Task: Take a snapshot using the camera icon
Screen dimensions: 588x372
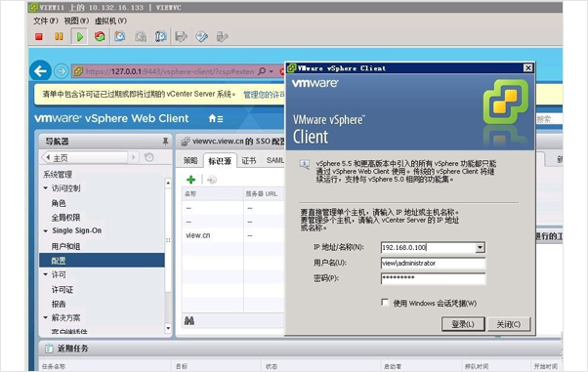Action: pyautogui.click(x=120, y=36)
